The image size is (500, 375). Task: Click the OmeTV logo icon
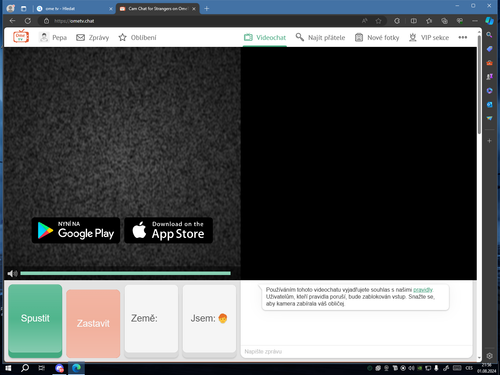point(21,37)
